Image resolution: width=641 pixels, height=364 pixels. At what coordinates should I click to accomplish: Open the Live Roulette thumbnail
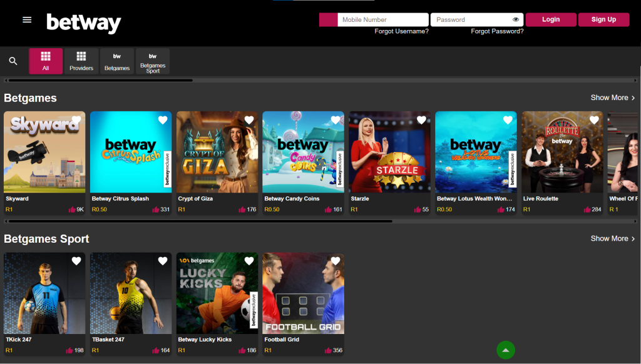[562, 152]
